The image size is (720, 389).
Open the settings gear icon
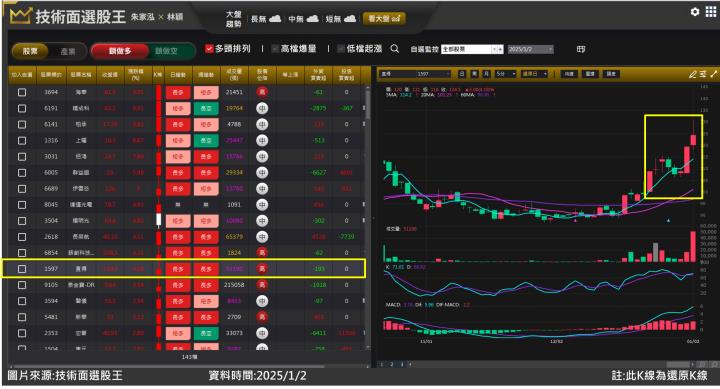tap(695, 12)
